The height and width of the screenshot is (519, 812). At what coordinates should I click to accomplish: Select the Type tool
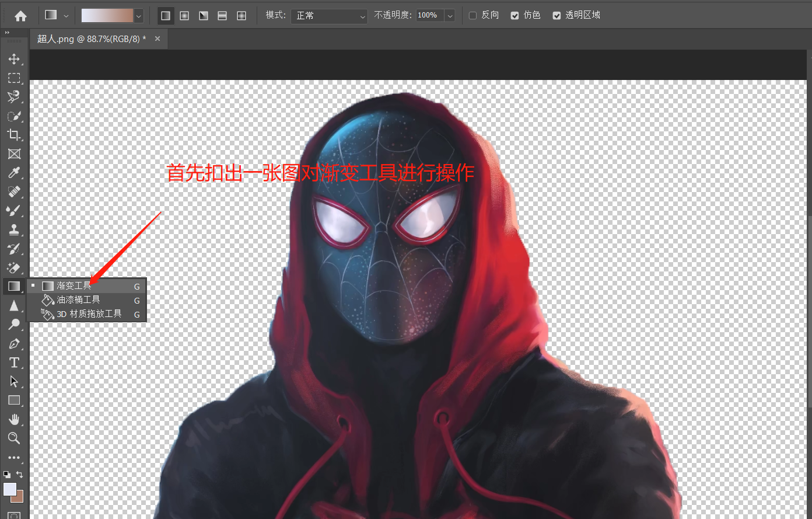[x=14, y=363]
